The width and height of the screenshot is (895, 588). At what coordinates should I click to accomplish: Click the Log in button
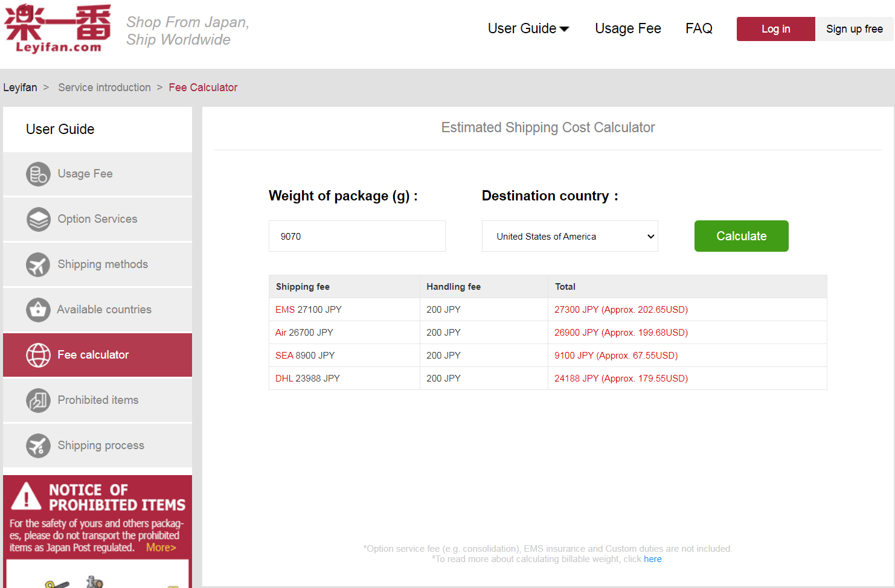point(775,29)
